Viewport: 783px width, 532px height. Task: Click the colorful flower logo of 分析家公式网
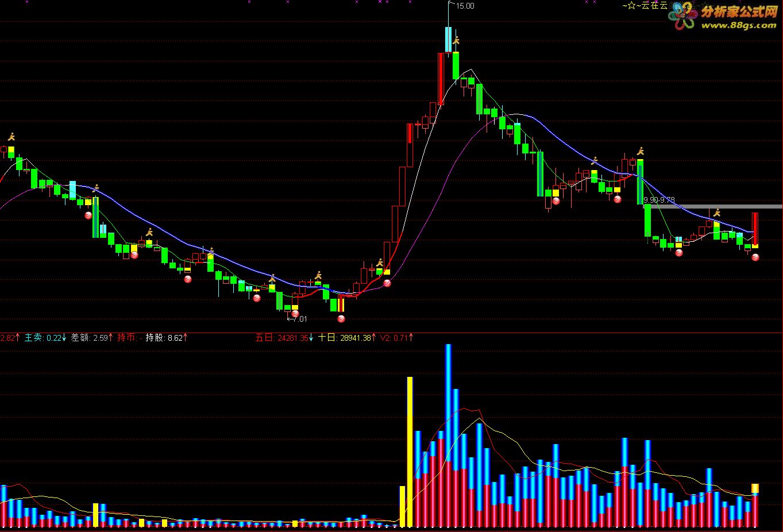click(682, 17)
